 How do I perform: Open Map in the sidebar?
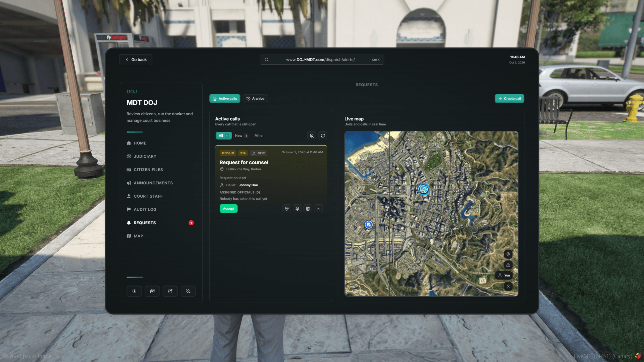coord(135,236)
